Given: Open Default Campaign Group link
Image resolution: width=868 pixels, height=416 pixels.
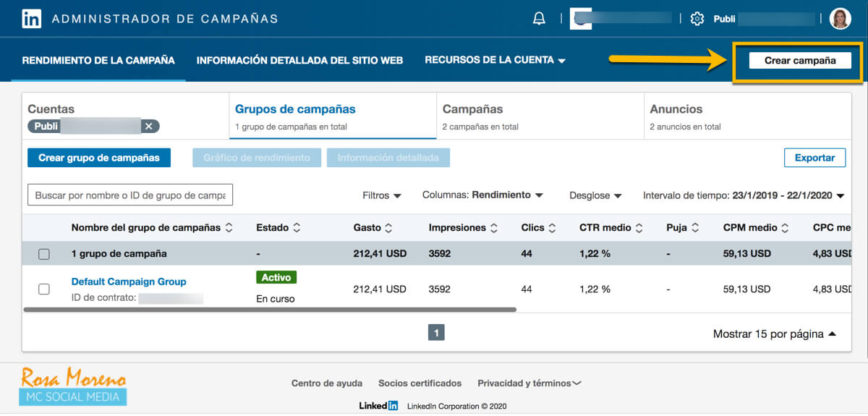Looking at the screenshot, I should 129,281.
